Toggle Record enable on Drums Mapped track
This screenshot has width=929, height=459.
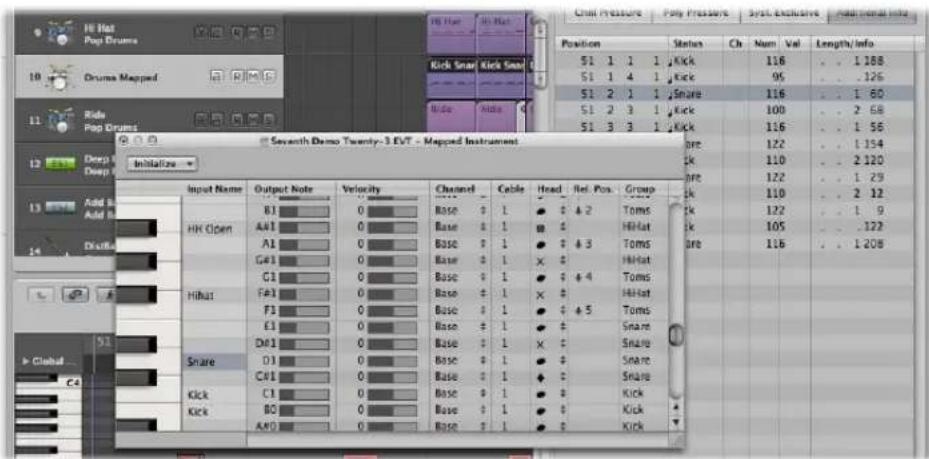236,78
